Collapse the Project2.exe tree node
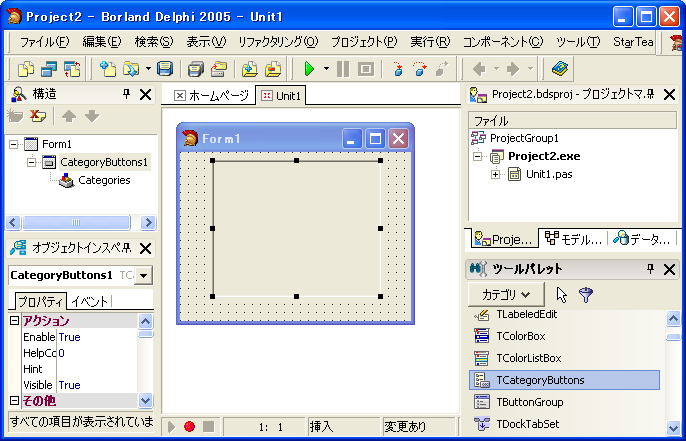 pyautogui.click(x=477, y=156)
